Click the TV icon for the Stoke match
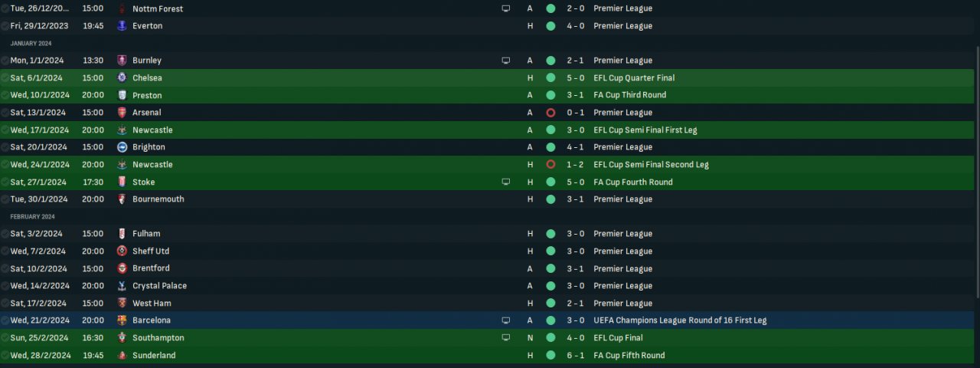The height and width of the screenshot is (368, 980). tap(505, 182)
